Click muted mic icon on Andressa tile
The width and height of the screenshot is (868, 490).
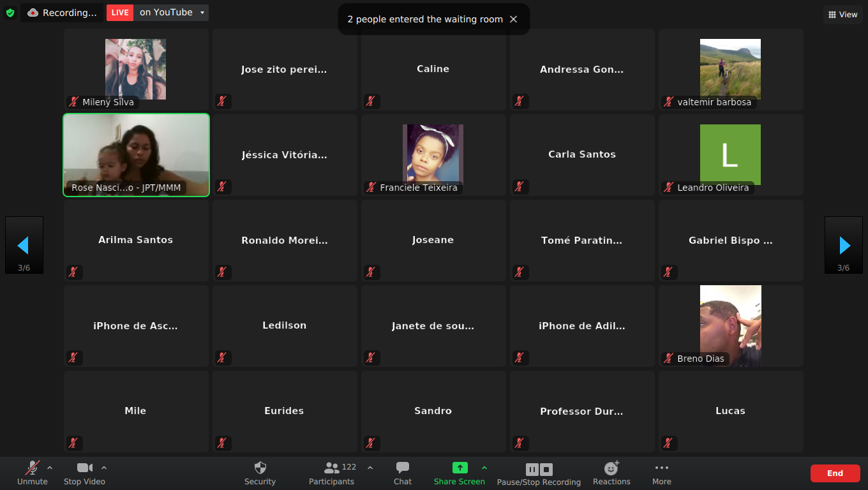[520, 101]
